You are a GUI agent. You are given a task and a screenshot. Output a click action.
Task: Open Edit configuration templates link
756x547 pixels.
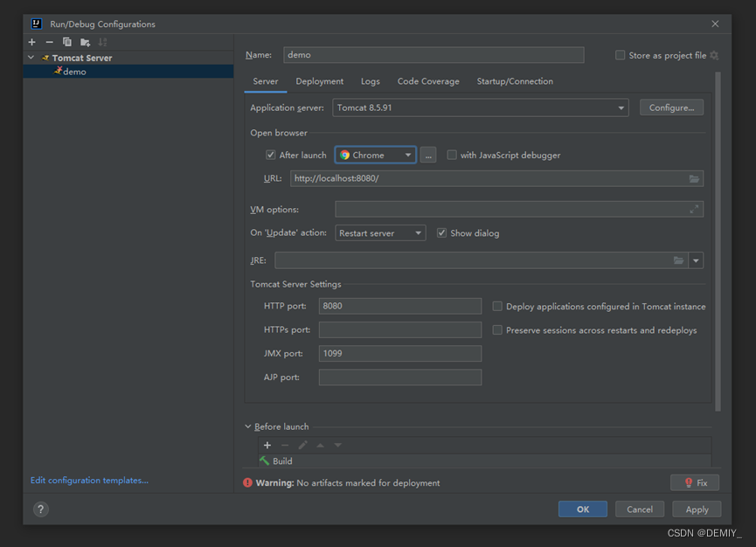[x=90, y=481]
